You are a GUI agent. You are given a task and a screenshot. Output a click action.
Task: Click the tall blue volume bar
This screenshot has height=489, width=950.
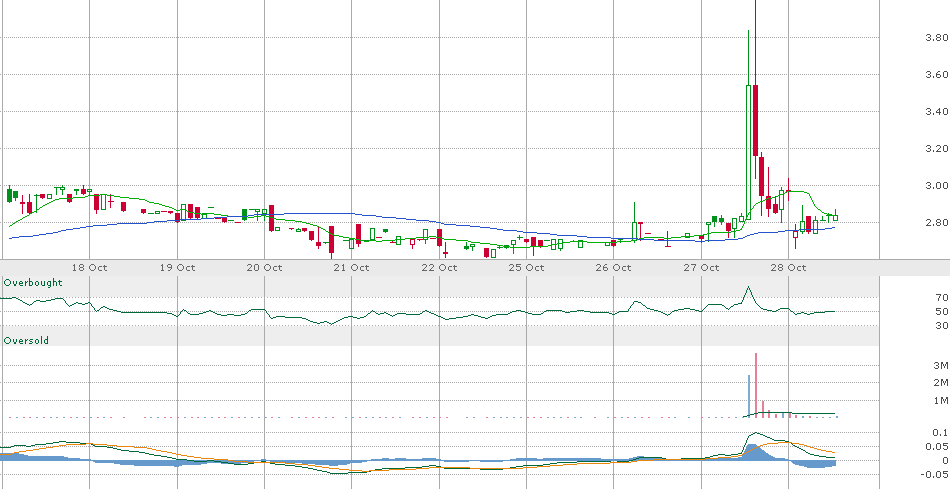click(x=749, y=396)
